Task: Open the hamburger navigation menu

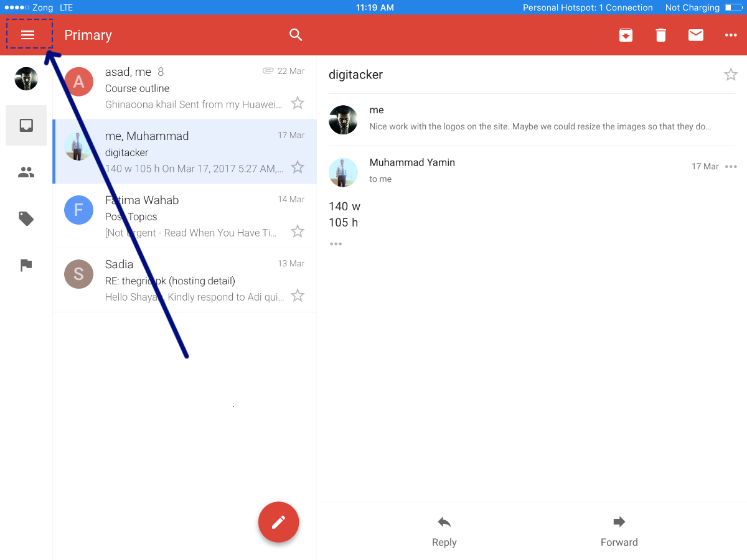Action: [28, 35]
